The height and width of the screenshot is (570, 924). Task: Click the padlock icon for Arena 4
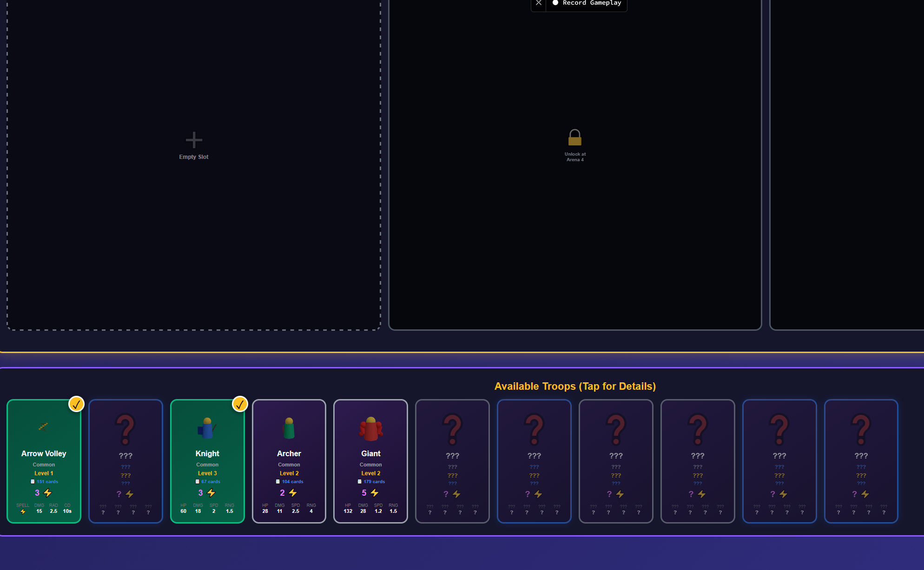click(x=575, y=138)
